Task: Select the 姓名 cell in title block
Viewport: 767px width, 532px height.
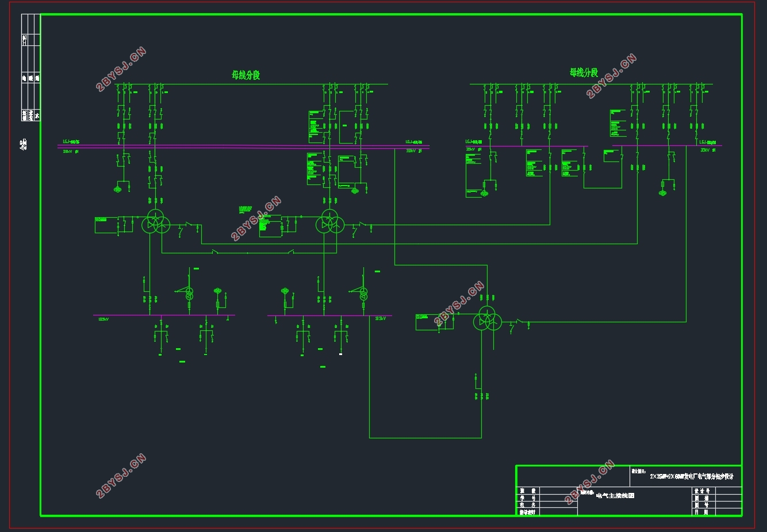Action: click(528, 505)
